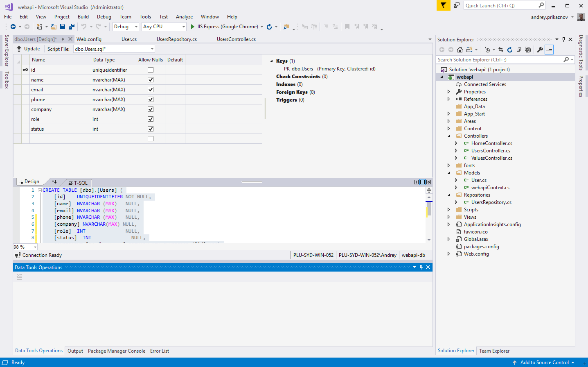The image size is (588, 367).
Task: Toggle Allow Nulls for id column
Action: [151, 70]
